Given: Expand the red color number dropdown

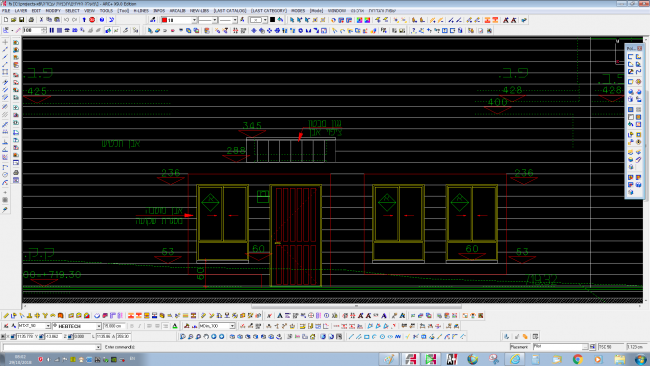Looking at the screenshot, I should click(194, 20).
